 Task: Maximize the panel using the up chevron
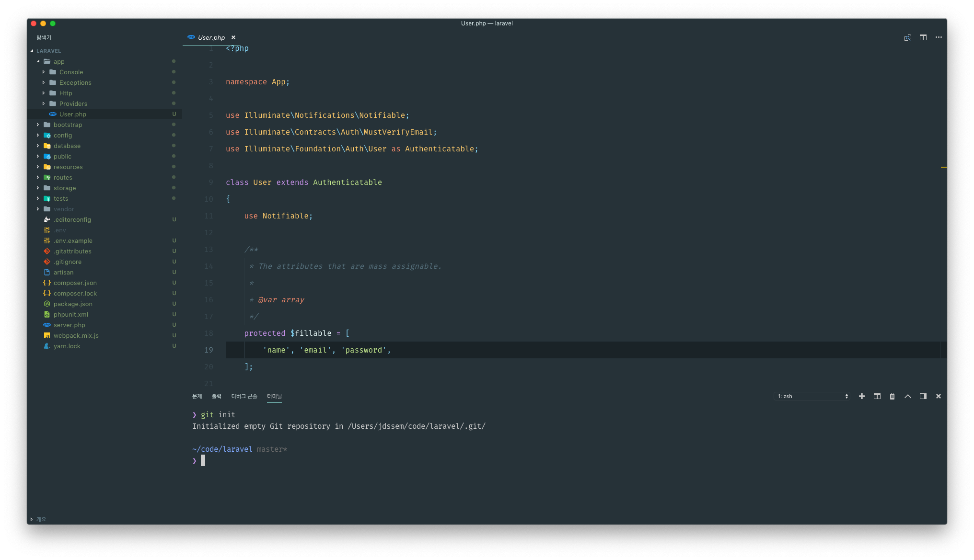(907, 396)
